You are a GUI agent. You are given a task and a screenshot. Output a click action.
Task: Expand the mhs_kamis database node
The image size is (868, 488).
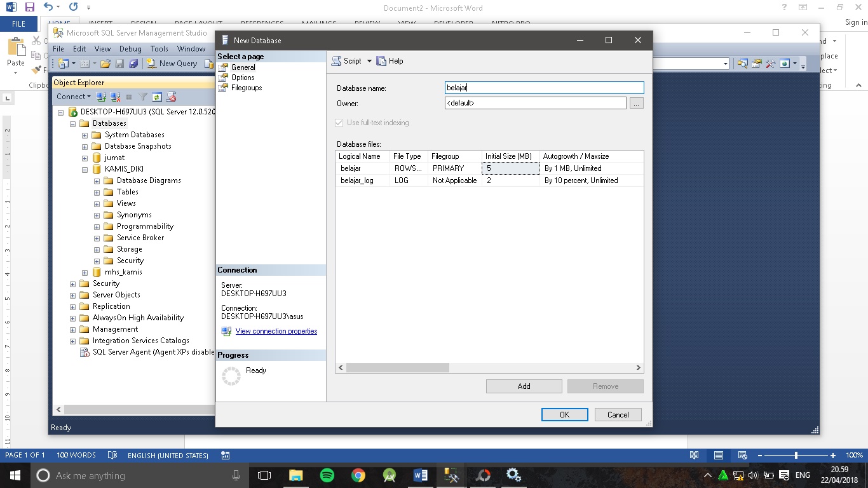point(85,273)
